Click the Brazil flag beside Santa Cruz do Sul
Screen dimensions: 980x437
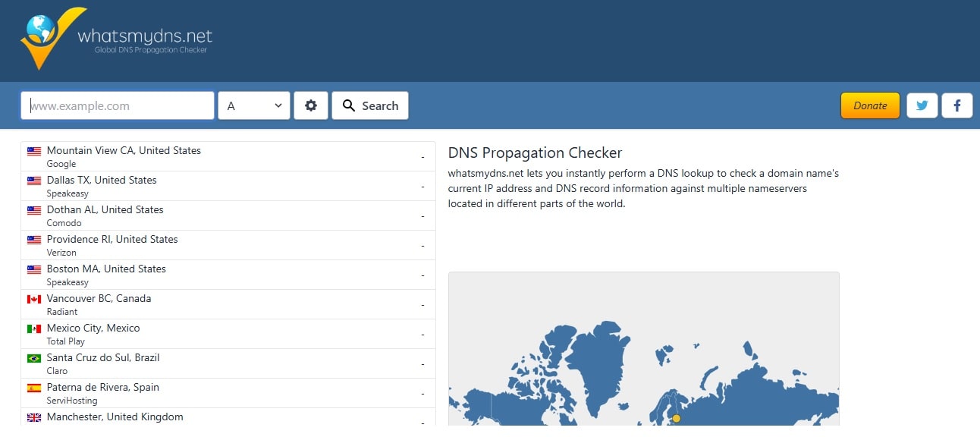click(34, 358)
